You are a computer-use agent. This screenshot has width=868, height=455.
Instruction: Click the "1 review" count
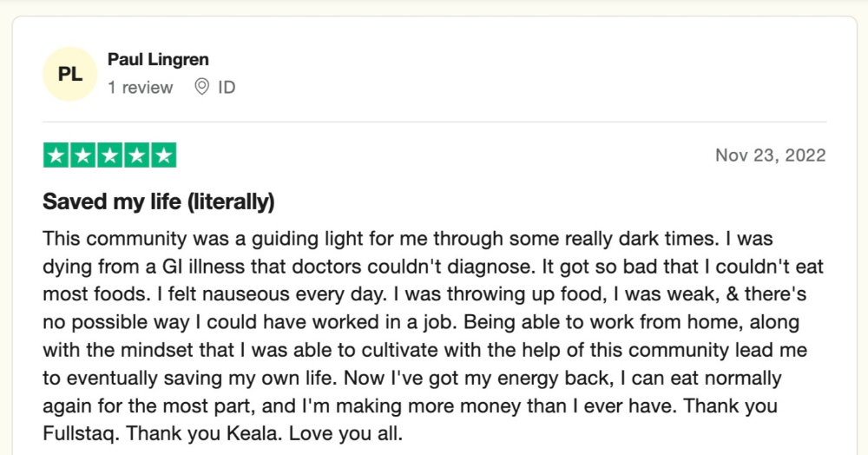click(140, 88)
